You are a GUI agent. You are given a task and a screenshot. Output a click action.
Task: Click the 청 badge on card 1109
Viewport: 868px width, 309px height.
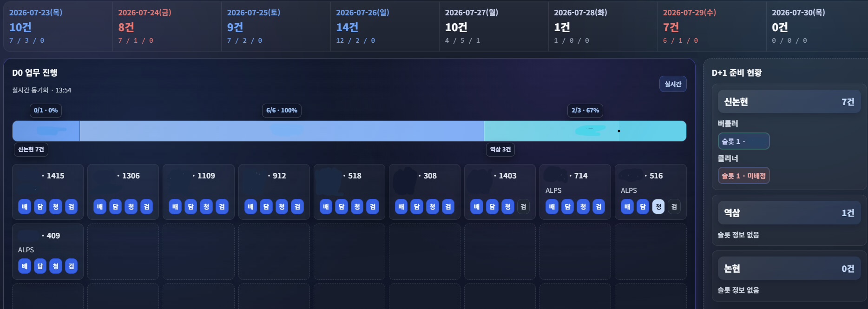point(206,207)
